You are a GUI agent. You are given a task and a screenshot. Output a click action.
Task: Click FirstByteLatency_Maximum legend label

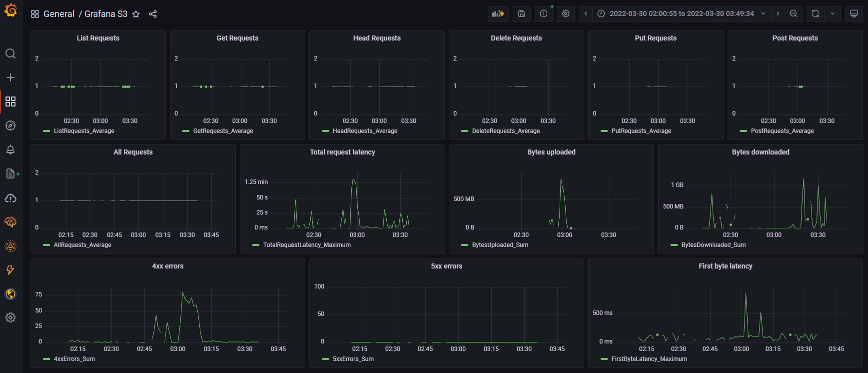point(649,359)
